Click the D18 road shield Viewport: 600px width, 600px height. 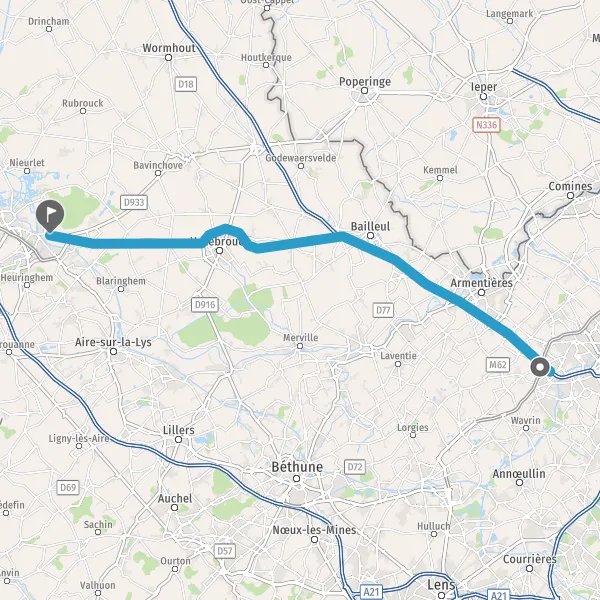186,84
